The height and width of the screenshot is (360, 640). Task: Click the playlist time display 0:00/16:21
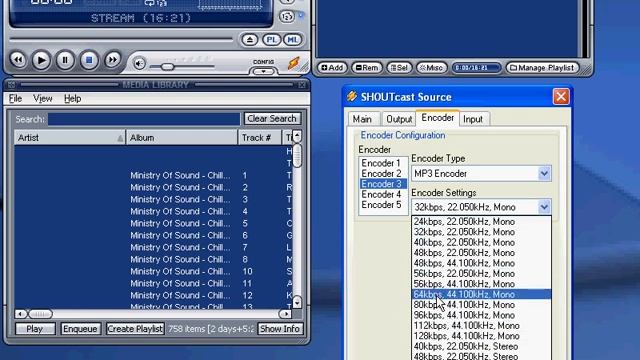(x=476, y=68)
